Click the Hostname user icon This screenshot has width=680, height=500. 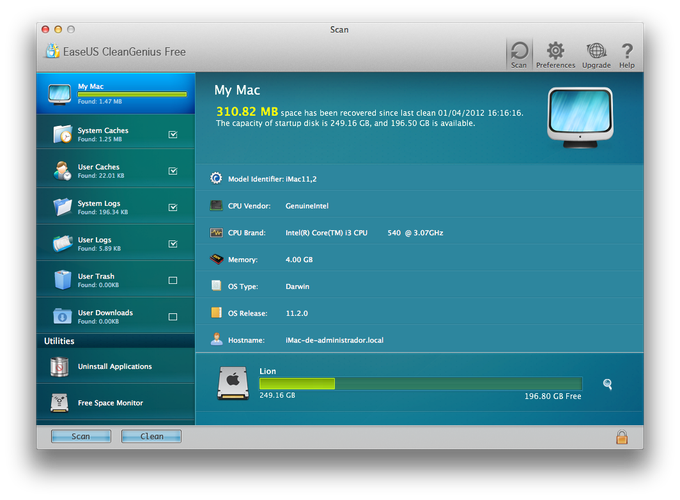[x=216, y=339]
